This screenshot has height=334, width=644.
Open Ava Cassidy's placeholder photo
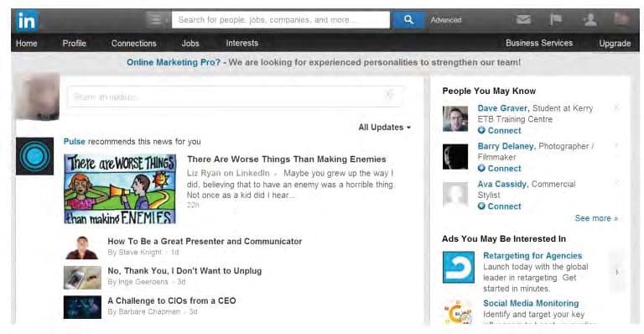point(455,195)
